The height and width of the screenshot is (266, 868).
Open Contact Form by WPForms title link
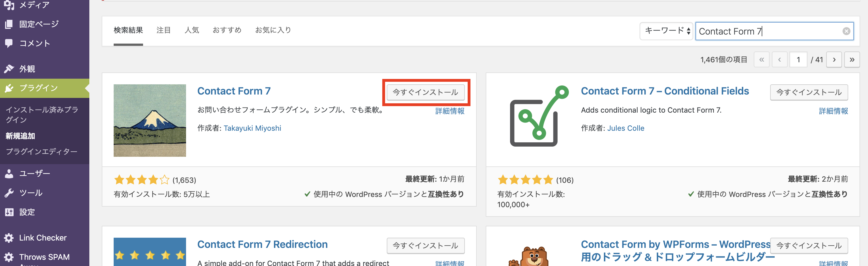[x=678, y=250]
